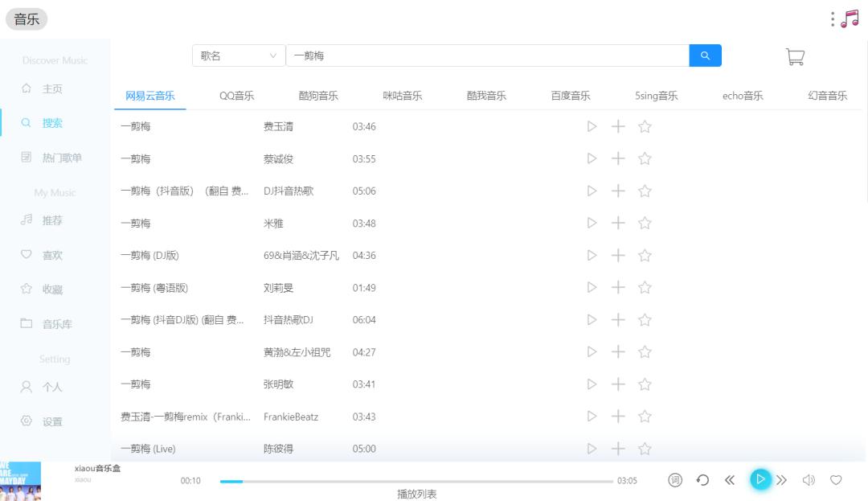Viewport: 868px width, 501px height.
Task: Click the blue search magnifier button
Action: tap(705, 55)
